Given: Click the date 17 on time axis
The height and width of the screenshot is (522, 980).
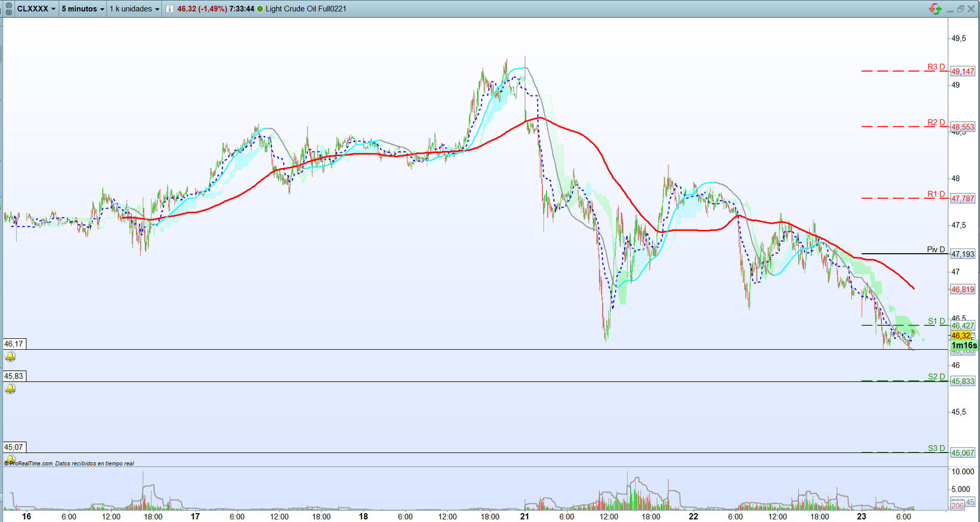Looking at the screenshot, I should point(195,516).
